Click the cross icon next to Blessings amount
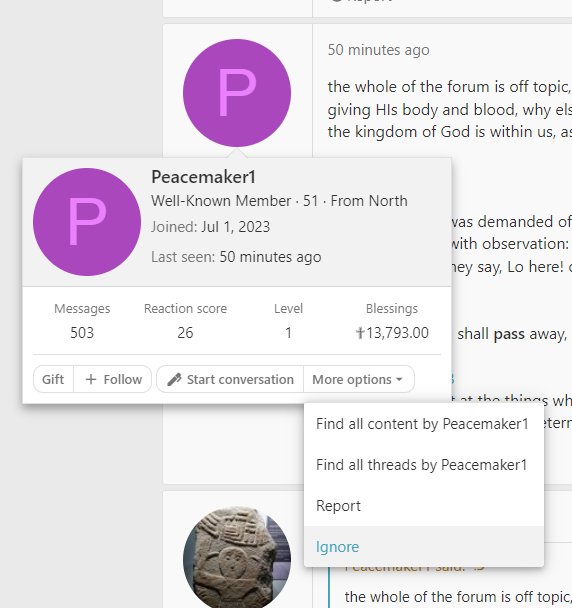This screenshot has width=572, height=608. click(360, 333)
